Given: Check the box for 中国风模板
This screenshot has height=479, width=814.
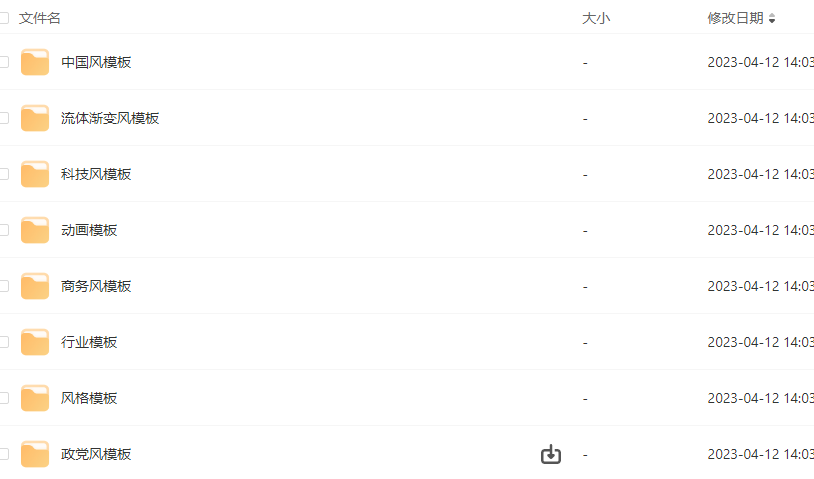Looking at the screenshot, I should coord(4,62).
